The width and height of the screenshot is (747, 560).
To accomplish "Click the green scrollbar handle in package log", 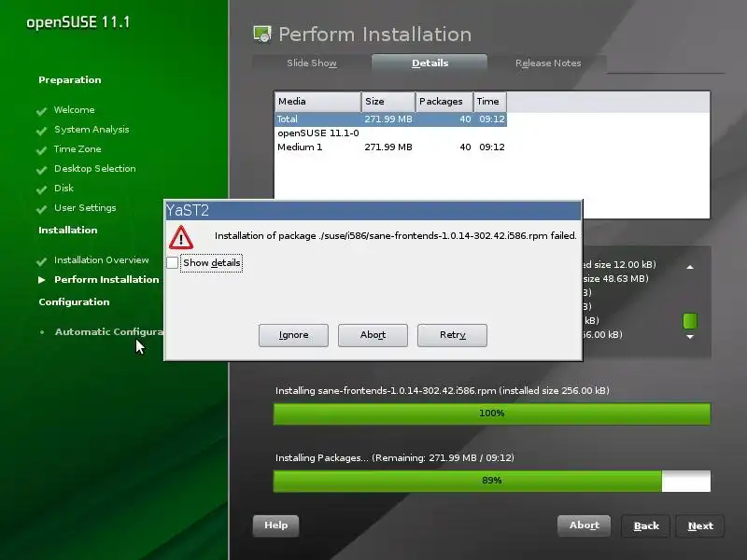I will pyautogui.click(x=690, y=321).
